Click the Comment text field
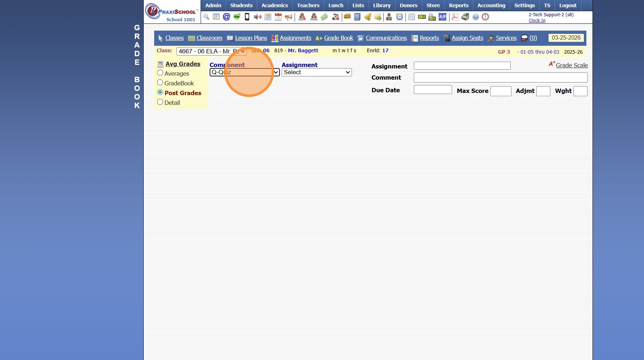 (501, 77)
